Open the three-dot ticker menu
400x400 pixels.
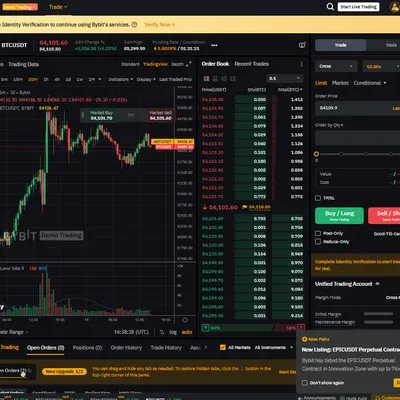pos(214,45)
